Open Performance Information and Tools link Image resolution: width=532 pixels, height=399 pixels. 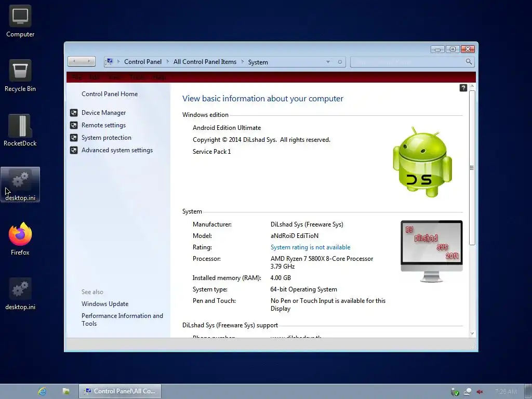(122, 320)
